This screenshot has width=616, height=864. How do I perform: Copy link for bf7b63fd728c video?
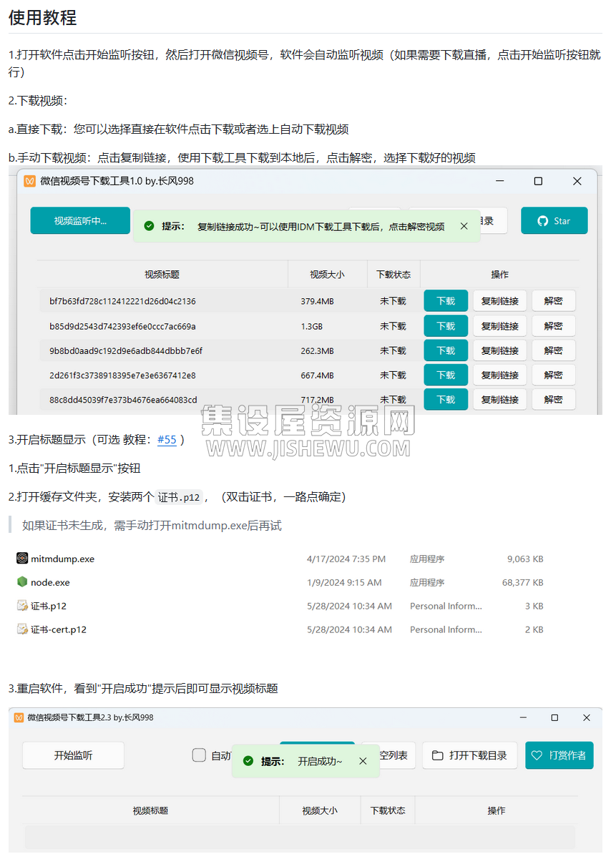tap(499, 301)
